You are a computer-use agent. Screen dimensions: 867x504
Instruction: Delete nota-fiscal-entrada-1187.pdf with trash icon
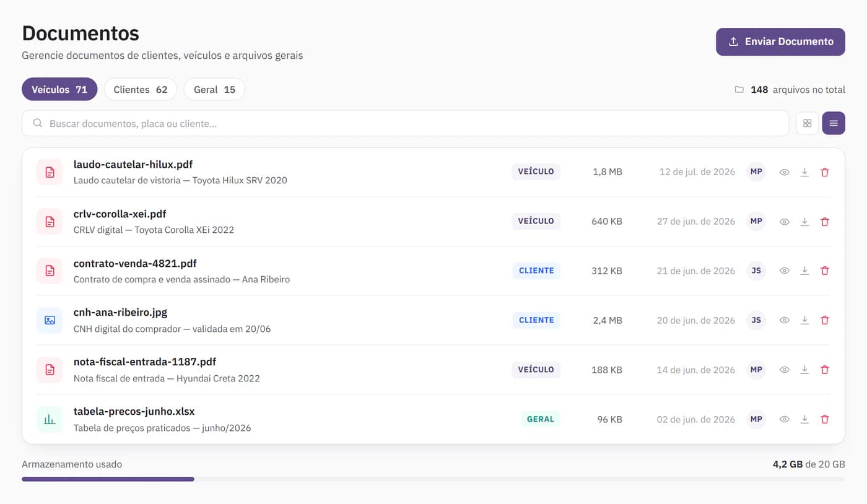tap(824, 370)
